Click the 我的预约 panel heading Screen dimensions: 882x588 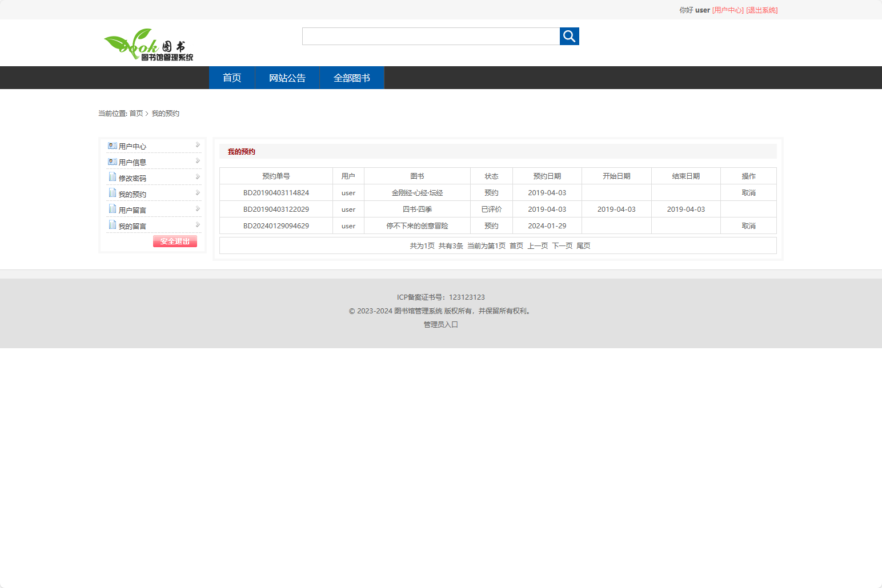point(242,152)
